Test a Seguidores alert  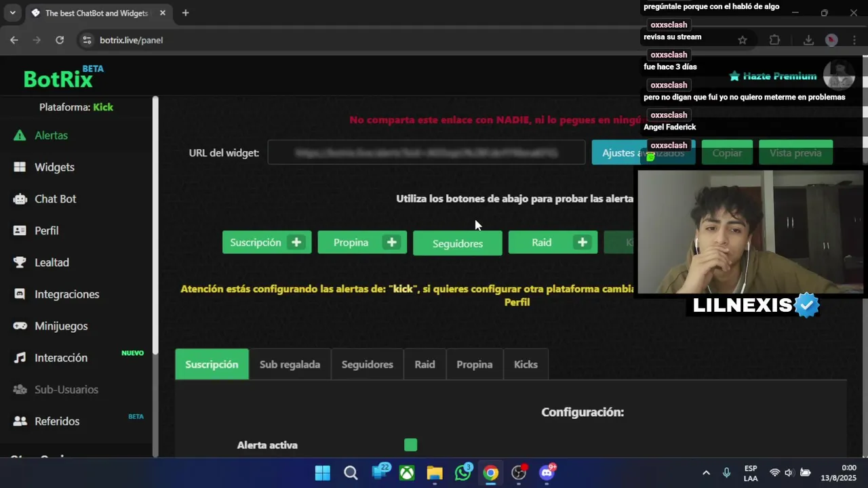(458, 243)
